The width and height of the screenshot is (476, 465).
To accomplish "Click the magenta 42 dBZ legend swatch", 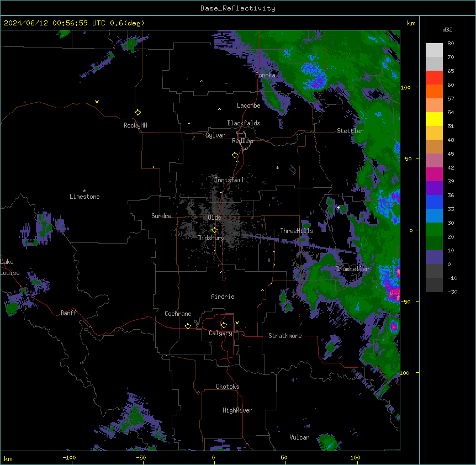I will [x=434, y=174].
